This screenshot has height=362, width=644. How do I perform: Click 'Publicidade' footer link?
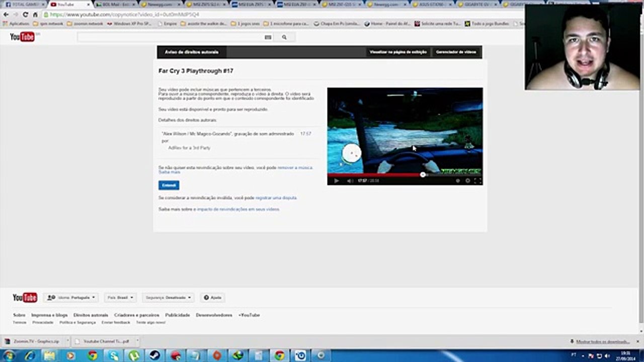tap(178, 315)
